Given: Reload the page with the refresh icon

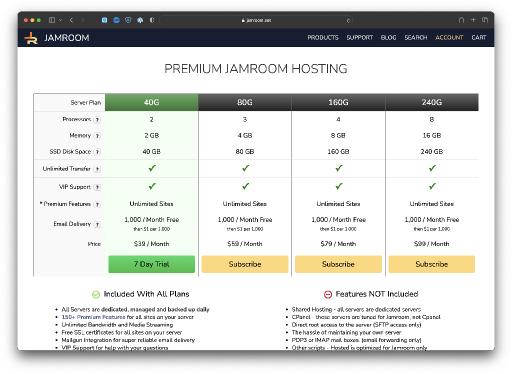Looking at the screenshot, I should coord(348,20).
